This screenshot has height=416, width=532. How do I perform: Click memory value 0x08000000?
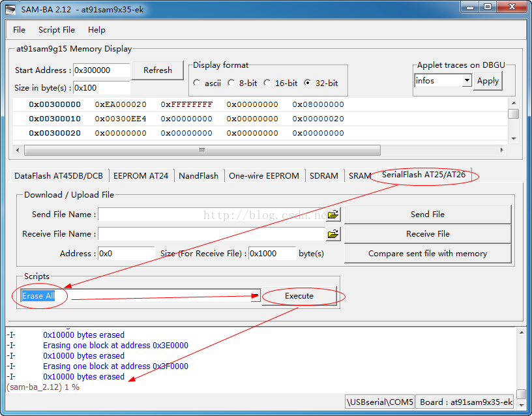318,104
